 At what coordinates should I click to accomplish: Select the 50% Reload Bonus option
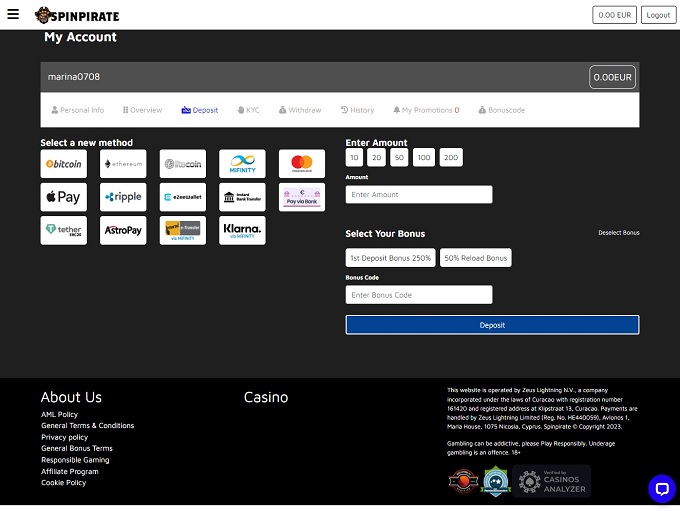click(x=475, y=258)
